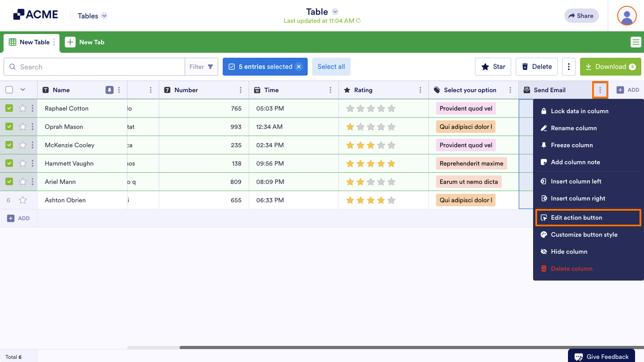This screenshot has width=644, height=362.
Task: Click the Share button
Action: pyautogui.click(x=581, y=16)
